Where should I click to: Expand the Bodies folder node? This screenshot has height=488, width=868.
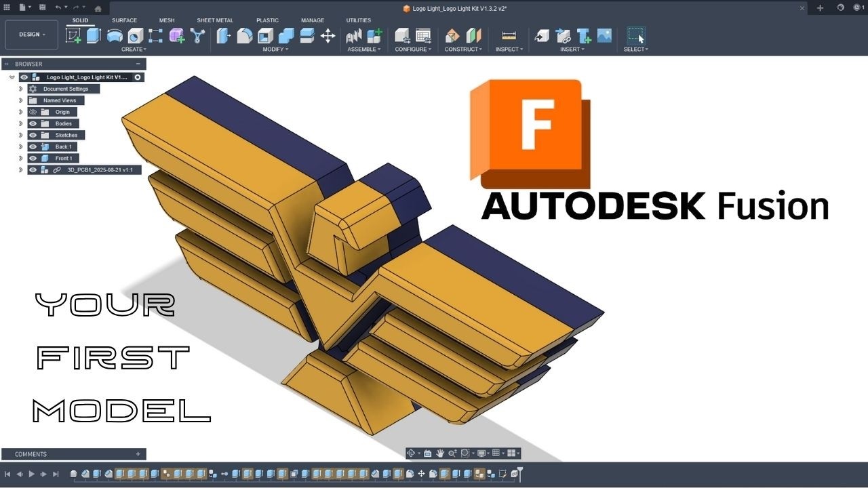[21, 123]
